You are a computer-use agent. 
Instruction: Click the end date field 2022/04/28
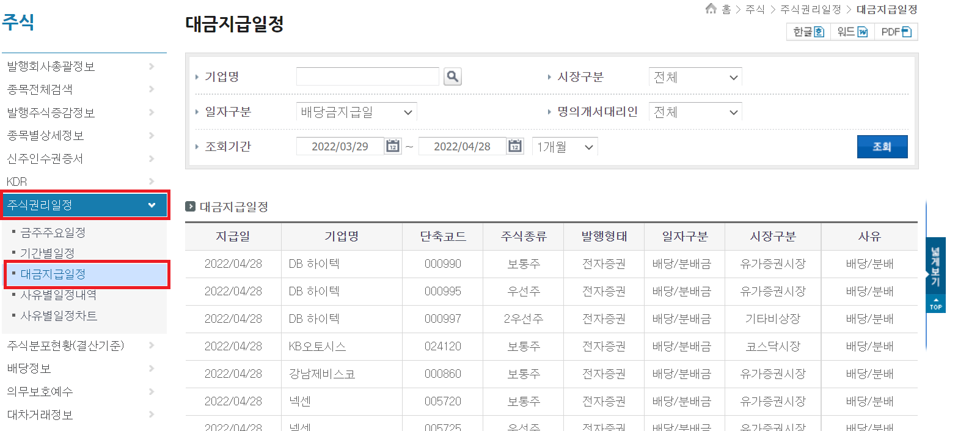coord(462,146)
